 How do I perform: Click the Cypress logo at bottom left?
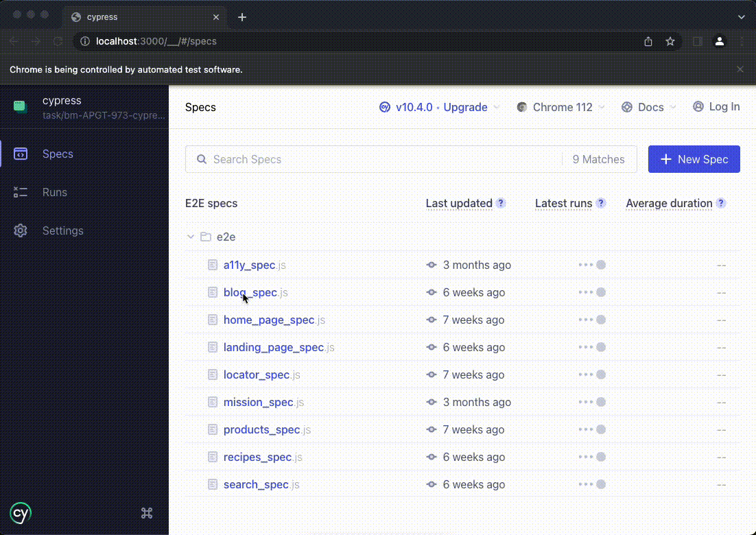tap(20, 513)
